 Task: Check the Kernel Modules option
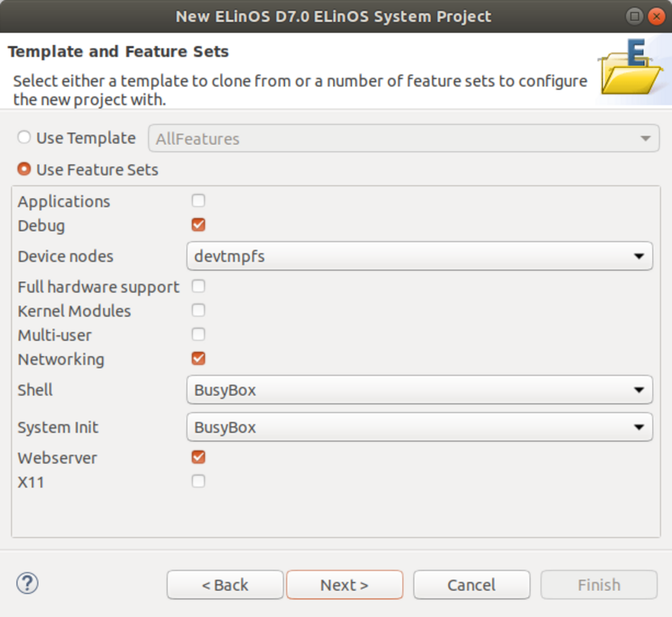click(x=199, y=310)
